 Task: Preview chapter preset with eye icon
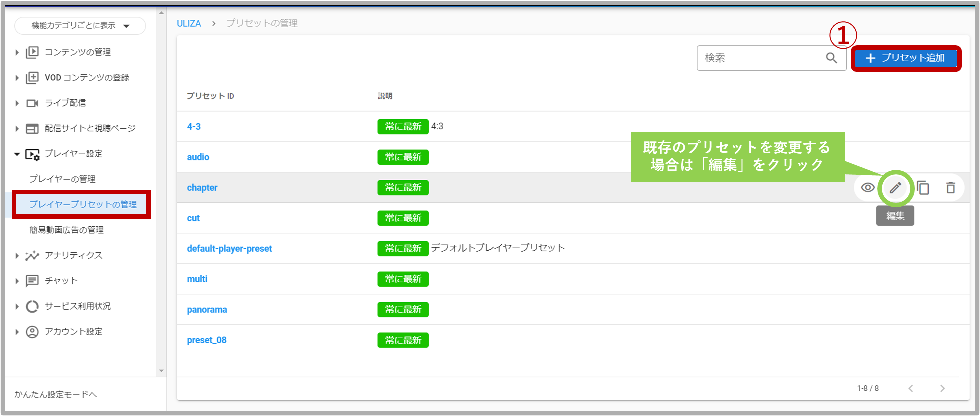868,188
